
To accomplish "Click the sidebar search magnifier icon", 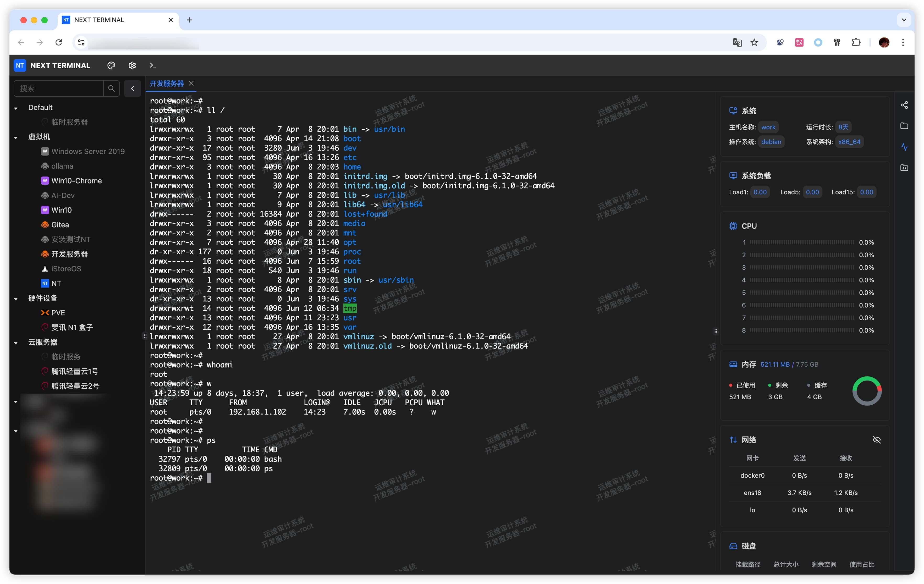I will point(111,89).
